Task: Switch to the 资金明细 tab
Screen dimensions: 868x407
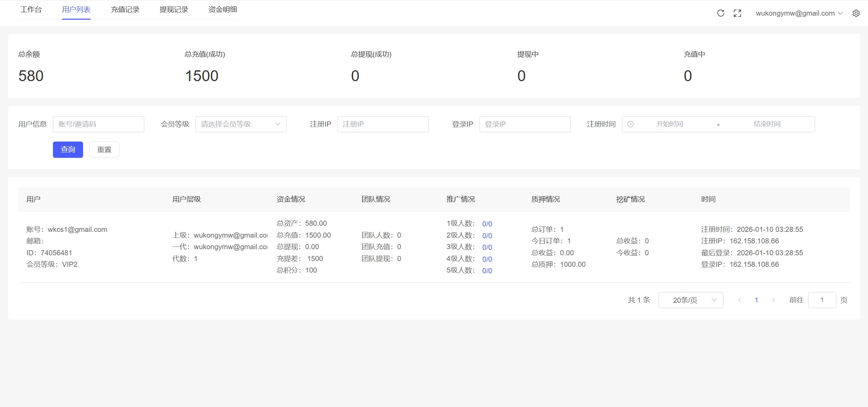Action: point(222,10)
